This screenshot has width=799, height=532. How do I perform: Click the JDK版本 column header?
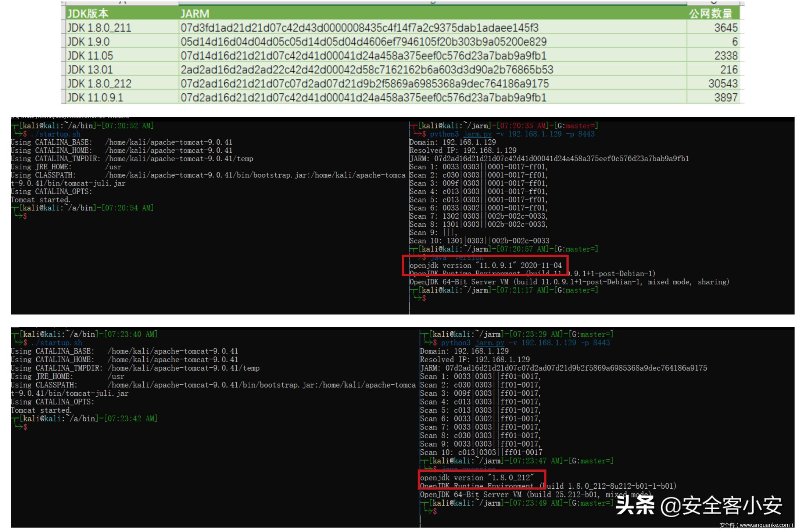click(x=88, y=14)
